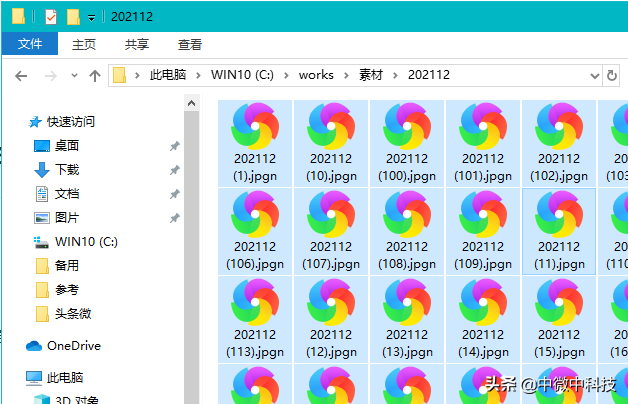This screenshot has width=628, height=404.
Task: Select file 202112 (101).jpgn
Action: point(483,143)
